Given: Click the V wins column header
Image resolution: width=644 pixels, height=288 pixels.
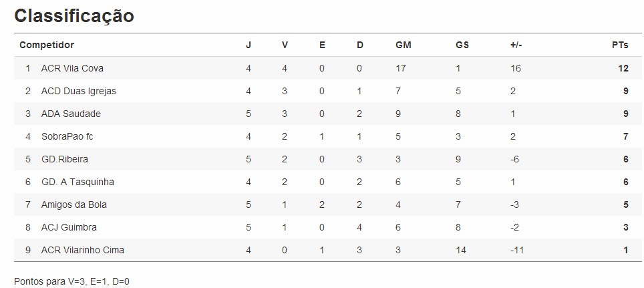Looking at the screenshot, I should [x=285, y=45].
